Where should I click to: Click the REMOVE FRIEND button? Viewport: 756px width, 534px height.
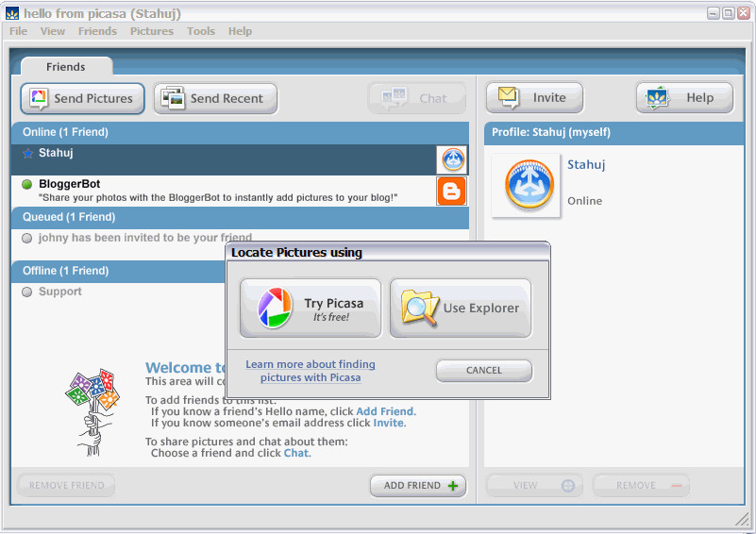66,486
